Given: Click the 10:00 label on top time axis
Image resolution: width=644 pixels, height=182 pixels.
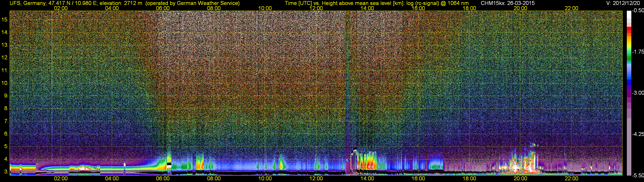Looking at the screenshot, I should point(265,8).
